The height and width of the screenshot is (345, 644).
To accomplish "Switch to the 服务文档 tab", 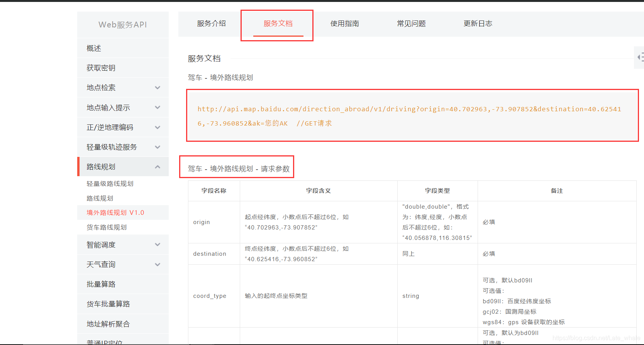I will pos(278,24).
